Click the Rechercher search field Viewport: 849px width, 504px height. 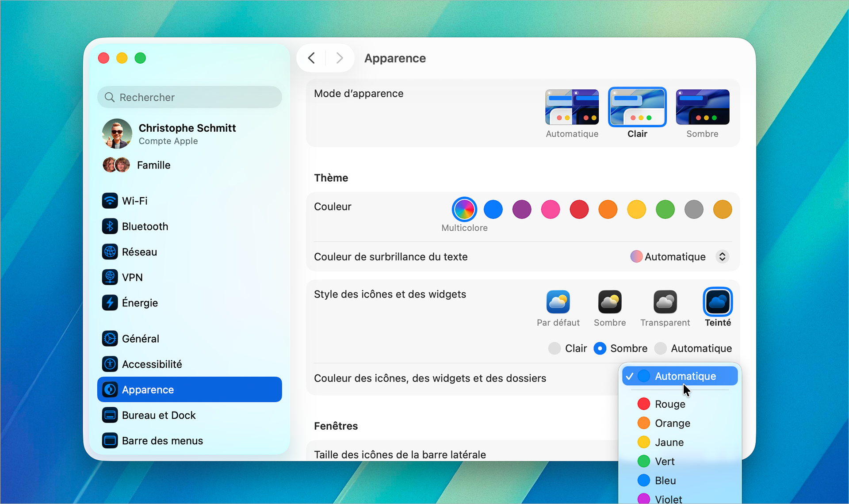190,97
